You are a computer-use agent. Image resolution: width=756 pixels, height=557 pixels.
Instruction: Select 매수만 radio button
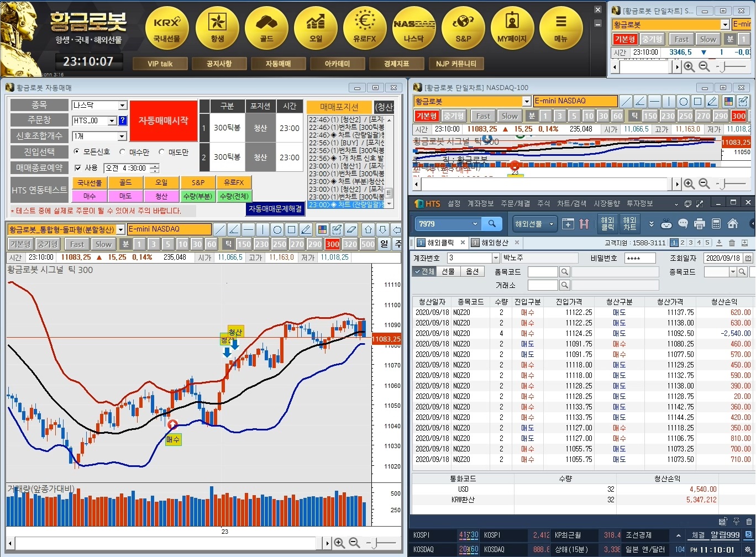click(x=123, y=151)
